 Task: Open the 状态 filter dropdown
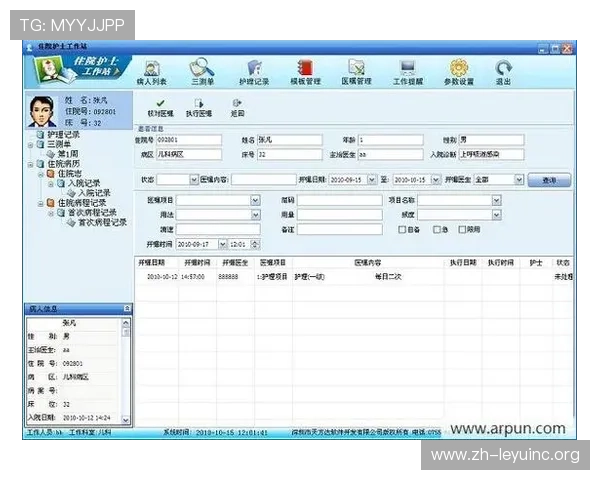(194, 180)
